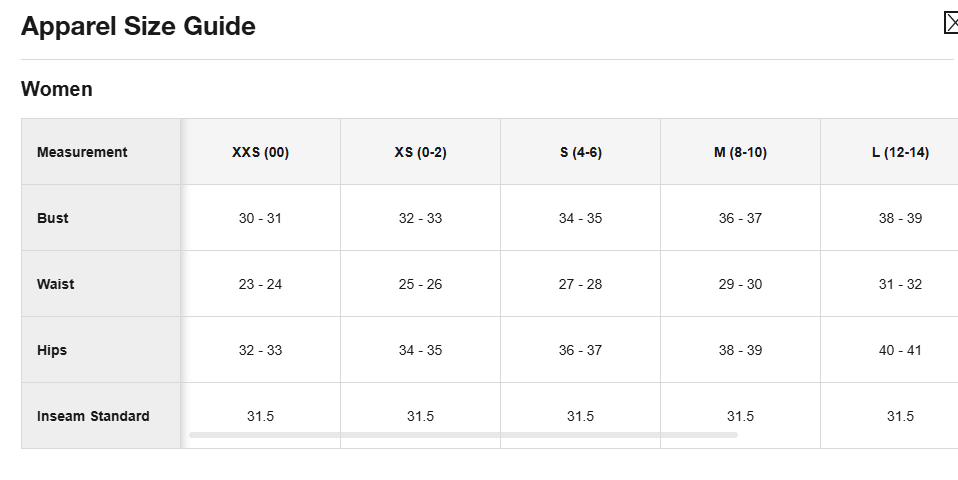Click the 36 - 37 hips measurement cell

(580, 350)
